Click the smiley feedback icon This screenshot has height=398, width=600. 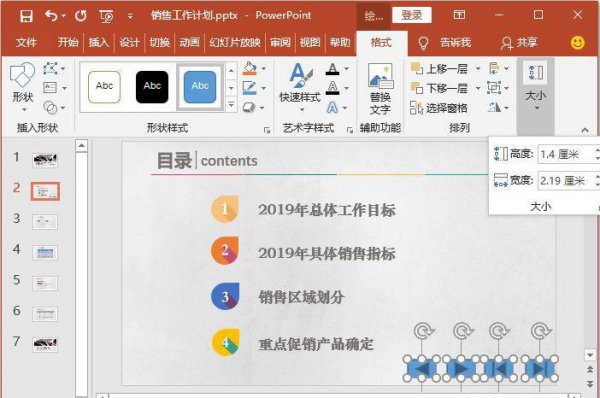577,42
